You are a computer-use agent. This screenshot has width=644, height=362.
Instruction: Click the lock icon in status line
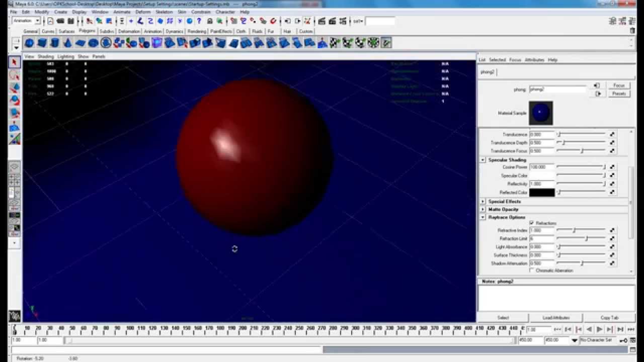tap(210, 21)
